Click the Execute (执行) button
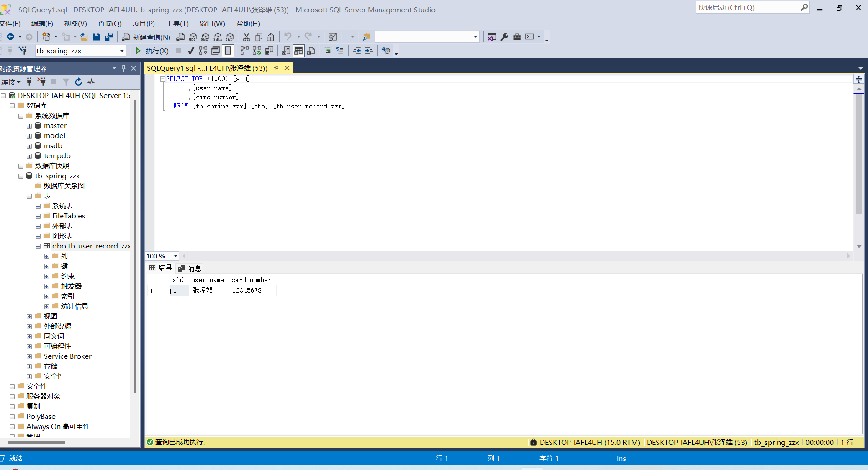 pos(152,51)
